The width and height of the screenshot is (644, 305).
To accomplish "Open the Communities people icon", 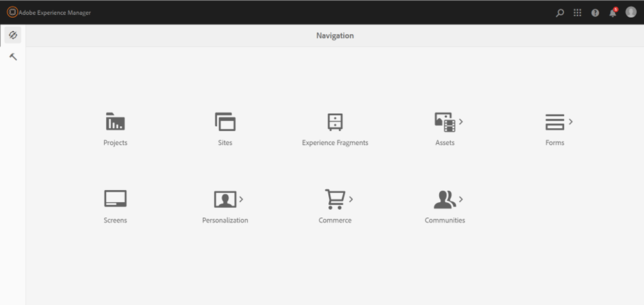I will (x=445, y=199).
